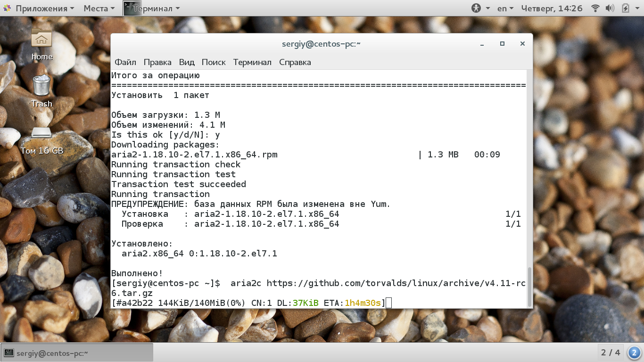Click file name aria2-1.18.10-2.el7.1.x86_64.rpm

(x=194, y=155)
